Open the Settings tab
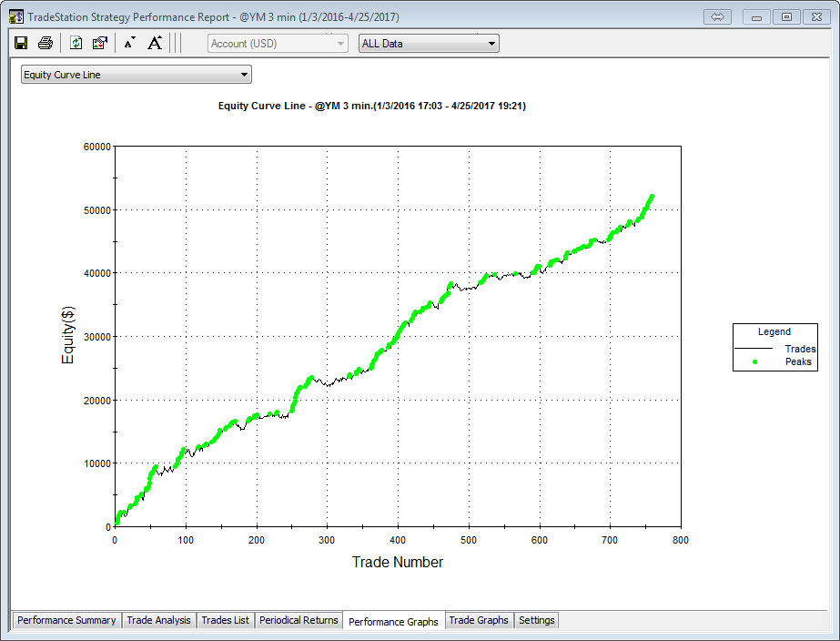This screenshot has height=641, width=840. (x=536, y=620)
